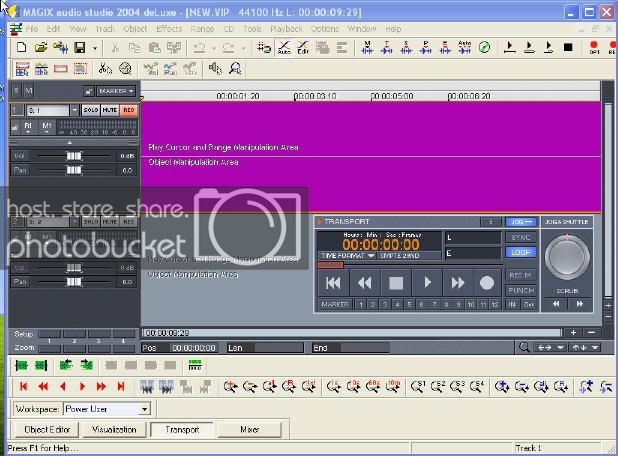The height and width of the screenshot is (456, 618).
Task: Click the Open folder icon
Action: (x=41, y=48)
